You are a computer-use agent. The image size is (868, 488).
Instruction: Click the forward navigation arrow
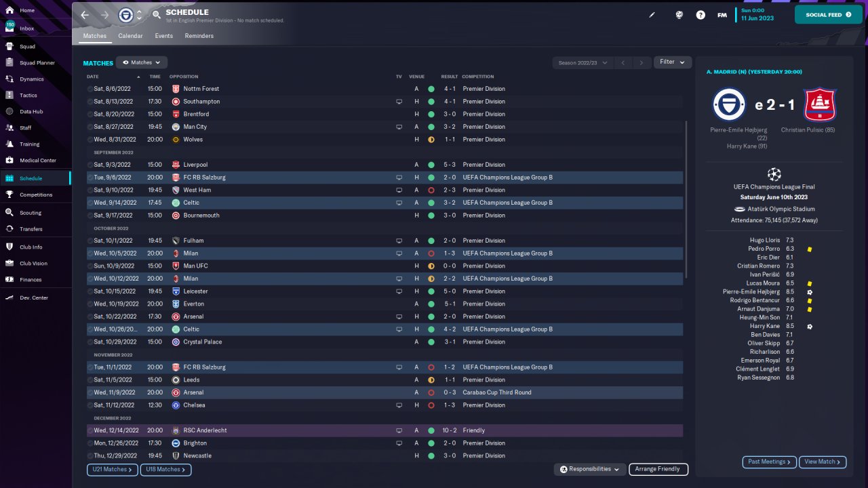tap(104, 15)
